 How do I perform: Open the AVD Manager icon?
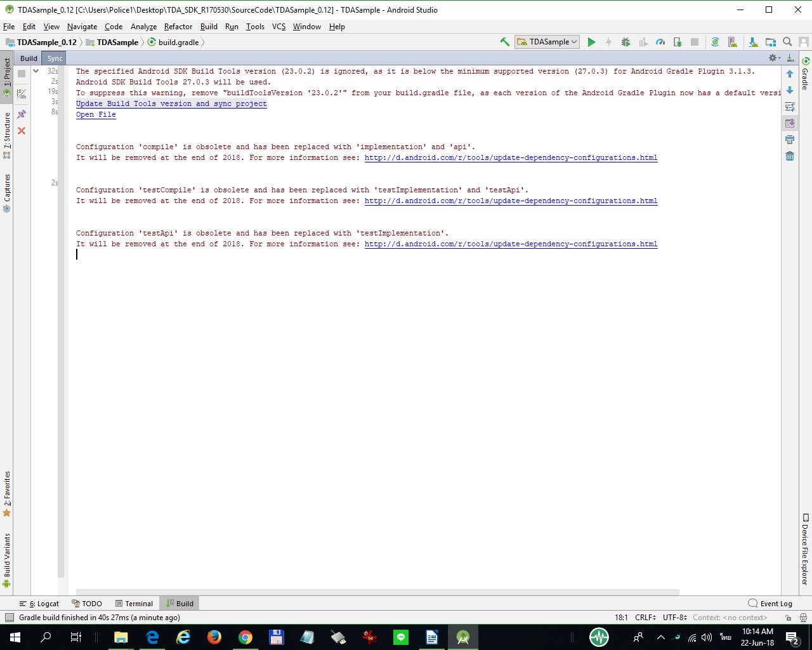(733, 42)
